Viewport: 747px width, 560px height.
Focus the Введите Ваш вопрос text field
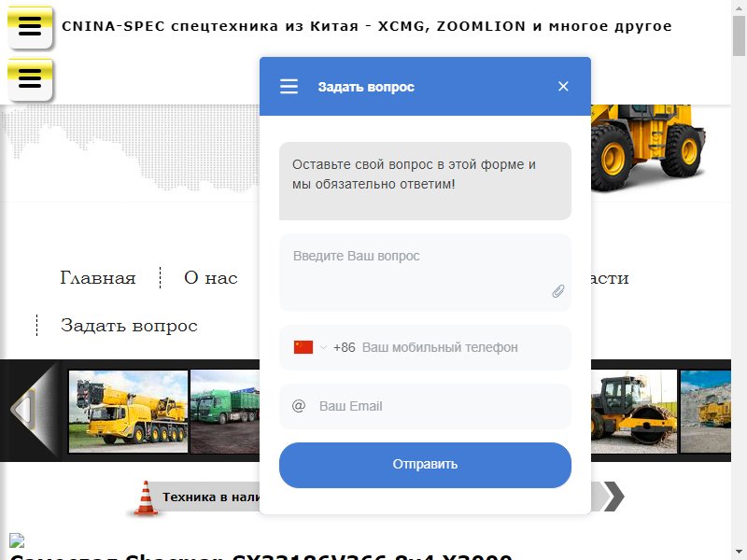tap(425, 273)
